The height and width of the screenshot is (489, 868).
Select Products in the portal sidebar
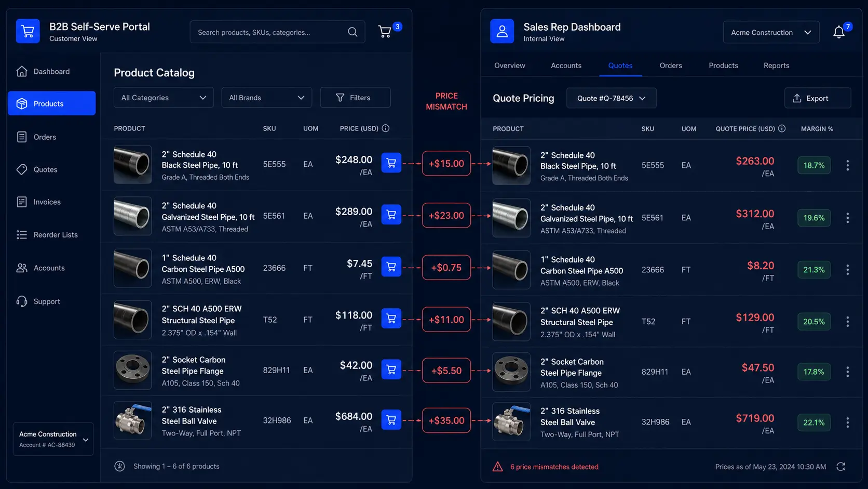pos(51,103)
